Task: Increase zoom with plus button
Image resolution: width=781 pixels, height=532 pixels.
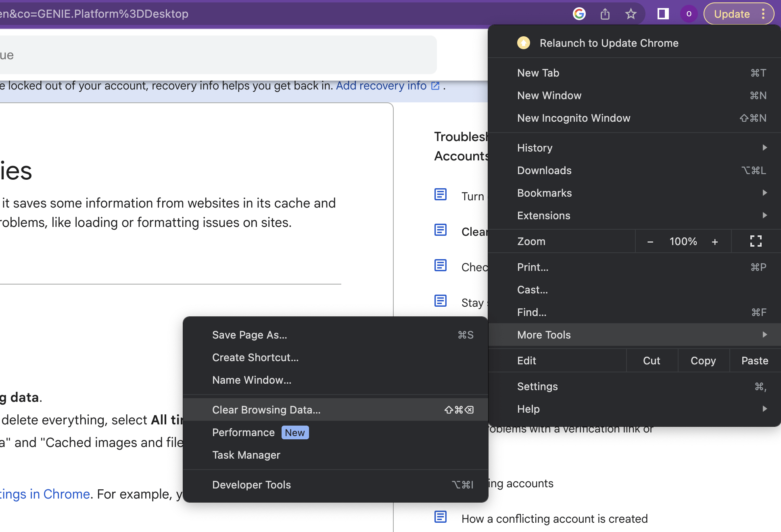Action: click(715, 242)
